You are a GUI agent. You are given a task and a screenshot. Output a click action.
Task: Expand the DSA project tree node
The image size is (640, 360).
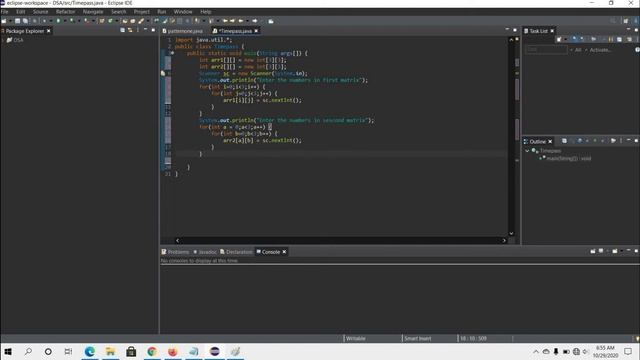[3, 40]
